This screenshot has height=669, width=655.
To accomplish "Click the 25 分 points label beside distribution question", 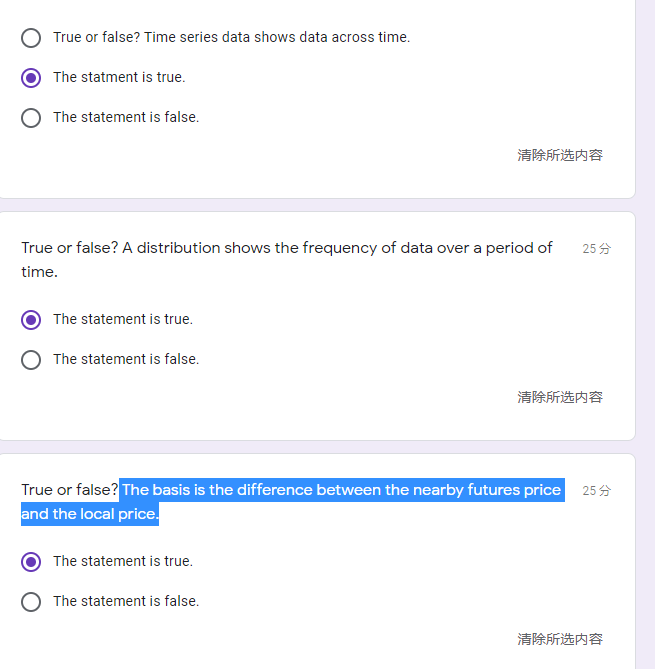I will pyautogui.click(x=596, y=248).
